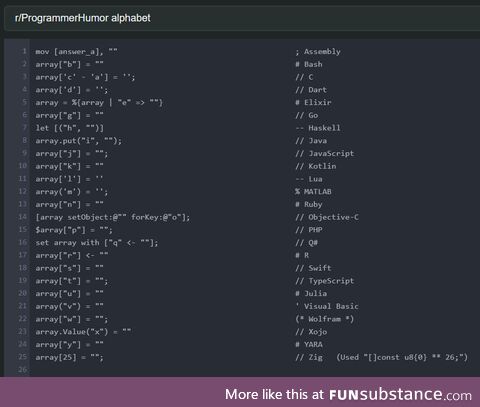Open the FUNsubstance.com link
Screen dimensions: 480x407
click(400, 395)
